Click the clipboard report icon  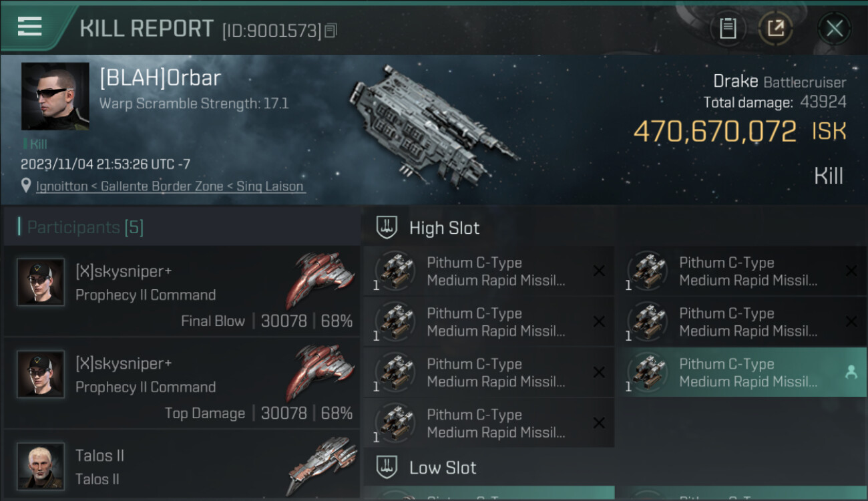click(x=728, y=28)
